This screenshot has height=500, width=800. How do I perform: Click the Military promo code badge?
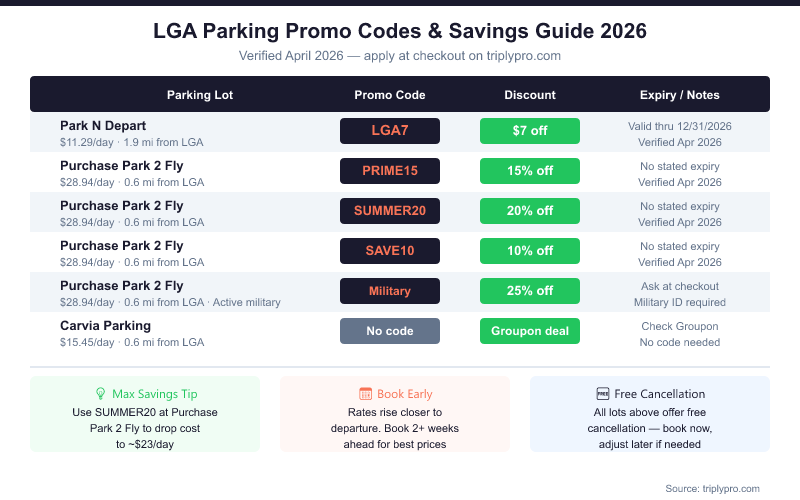[390, 291]
